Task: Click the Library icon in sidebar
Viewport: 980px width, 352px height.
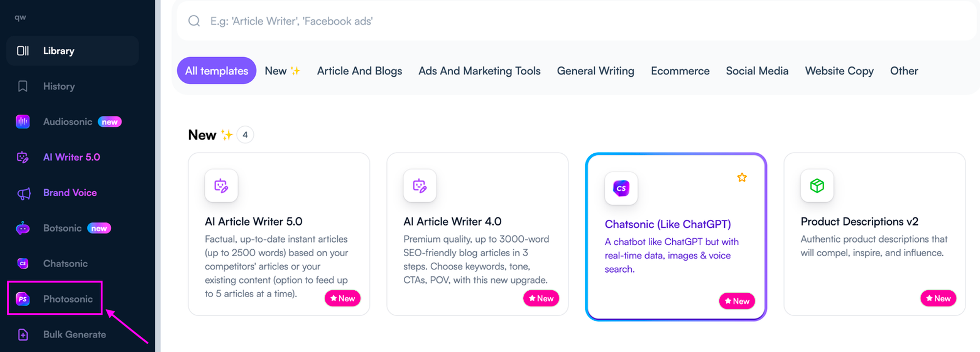Action: [23, 51]
